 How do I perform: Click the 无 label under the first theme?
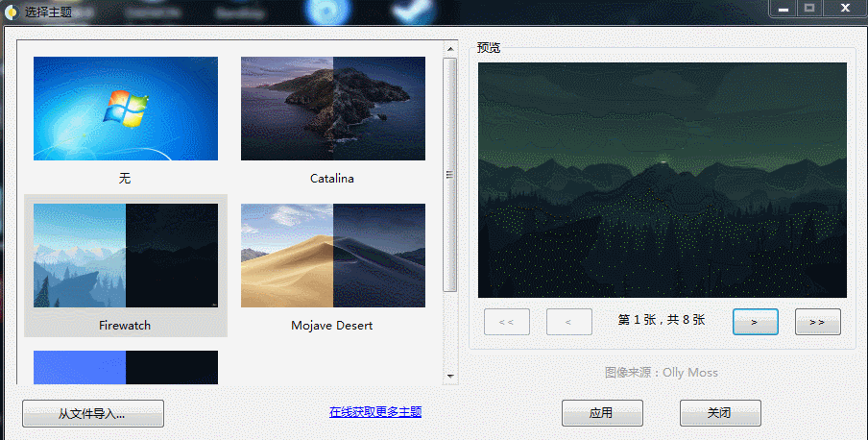click(x=125, y=178)
